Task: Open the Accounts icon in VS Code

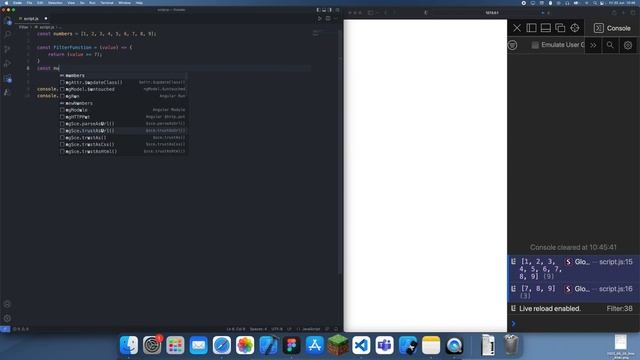Action: click(7, 304)
